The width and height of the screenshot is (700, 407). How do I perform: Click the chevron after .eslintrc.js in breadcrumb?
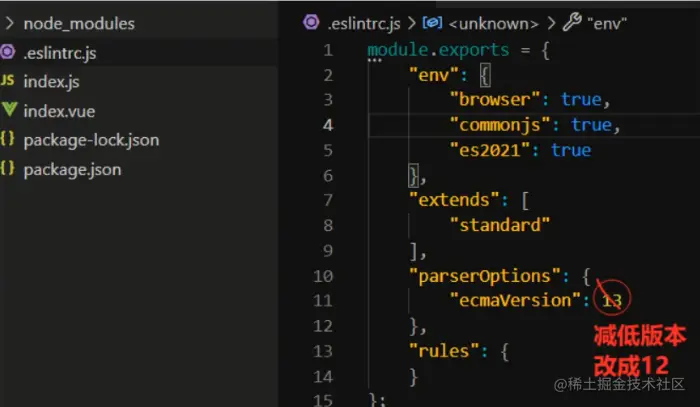[x=412, y=23]
